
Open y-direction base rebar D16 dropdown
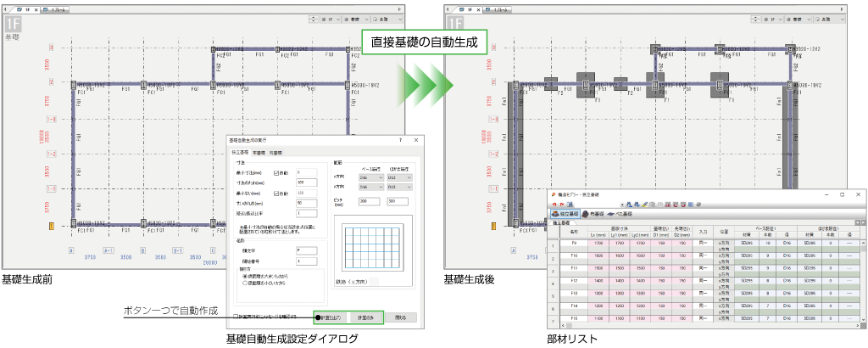(x=371, y=188)
